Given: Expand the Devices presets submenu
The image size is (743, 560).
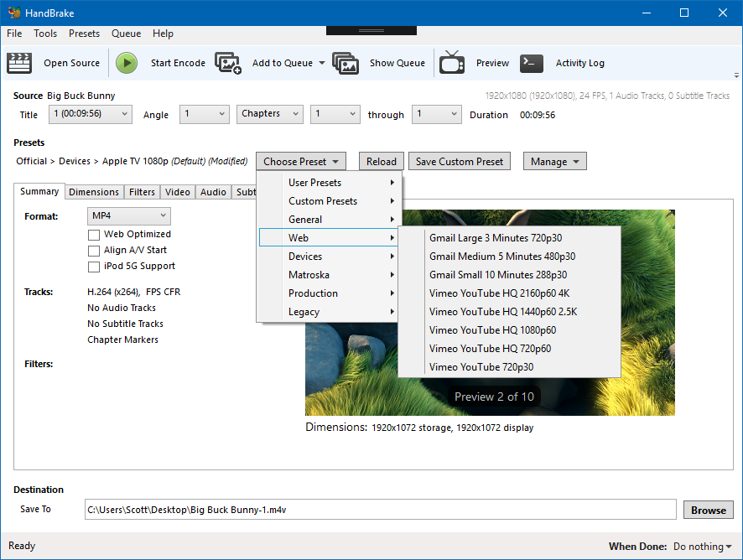Looking at the screenshot, I should (329, 257).
